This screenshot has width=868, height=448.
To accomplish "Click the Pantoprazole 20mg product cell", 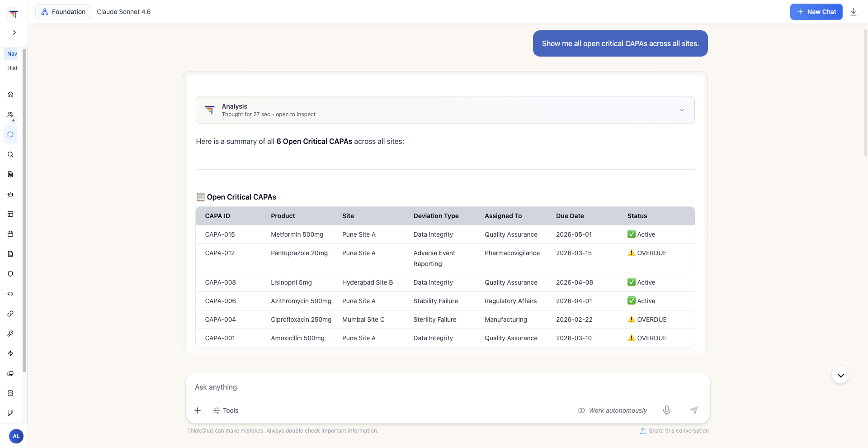I will (x=299, y=253).
